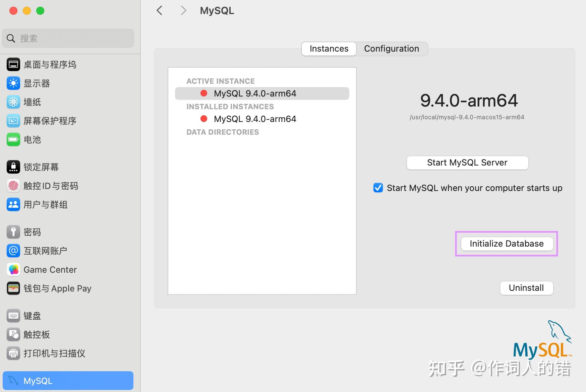Toggle Start MySQL when computer starts up
The height and width of the screenshot is (392, 586).
click(x=378, y=188)
